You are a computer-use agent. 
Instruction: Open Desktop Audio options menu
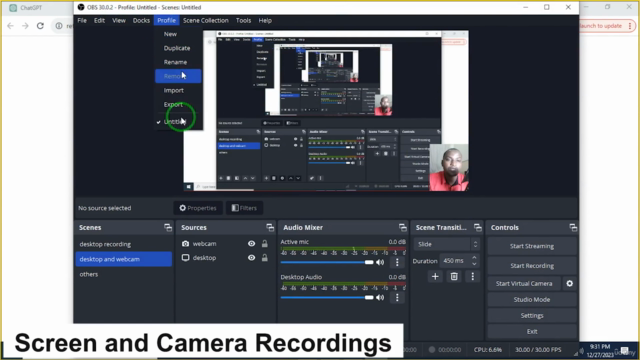(x=397, y=298)
